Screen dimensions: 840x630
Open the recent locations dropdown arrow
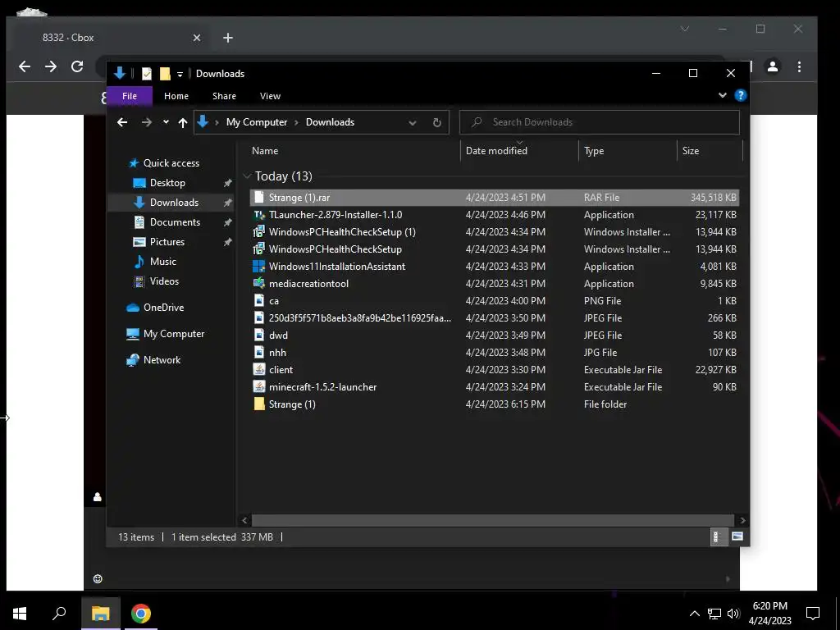tap(166, 122)
